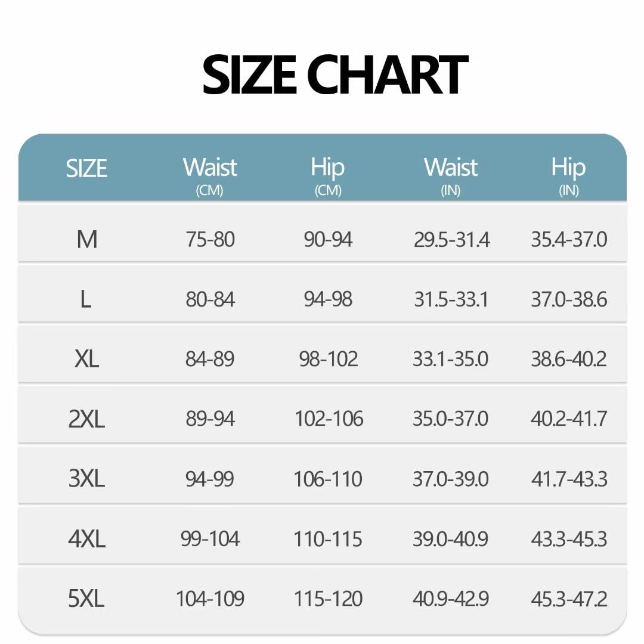Select the 94-98 hip centimeter cell
Screen dimensions: 644x644
point(328,299)
